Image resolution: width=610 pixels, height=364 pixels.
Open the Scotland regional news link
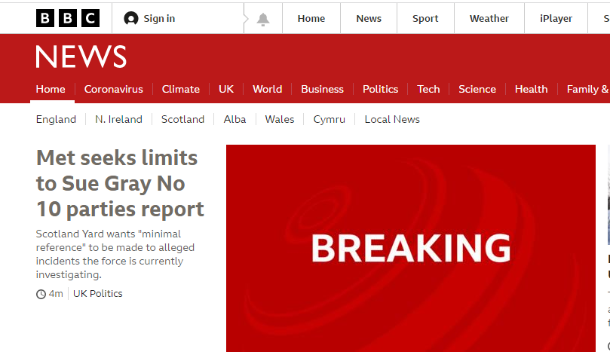point(182,119)
